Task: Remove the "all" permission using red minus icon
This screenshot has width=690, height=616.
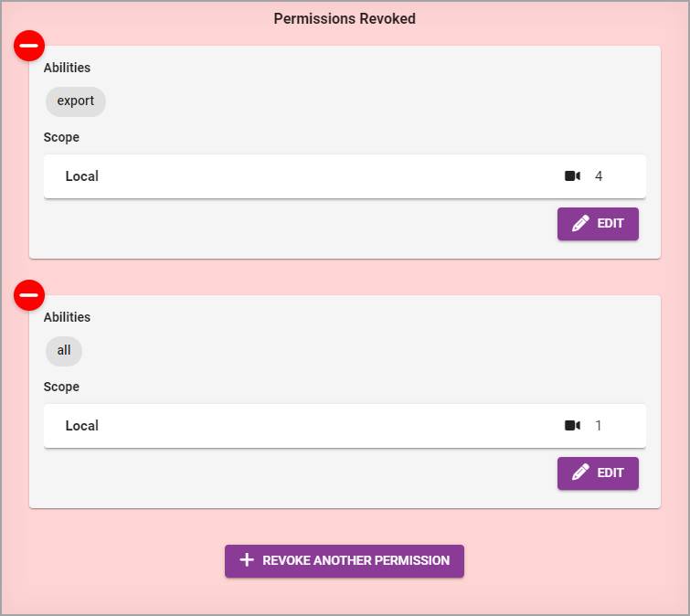Action: pyautogui.click(x=29, y=295)
